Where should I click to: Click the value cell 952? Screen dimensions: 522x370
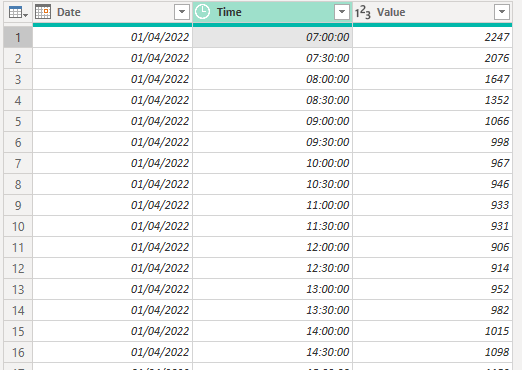tap(432, 289)
